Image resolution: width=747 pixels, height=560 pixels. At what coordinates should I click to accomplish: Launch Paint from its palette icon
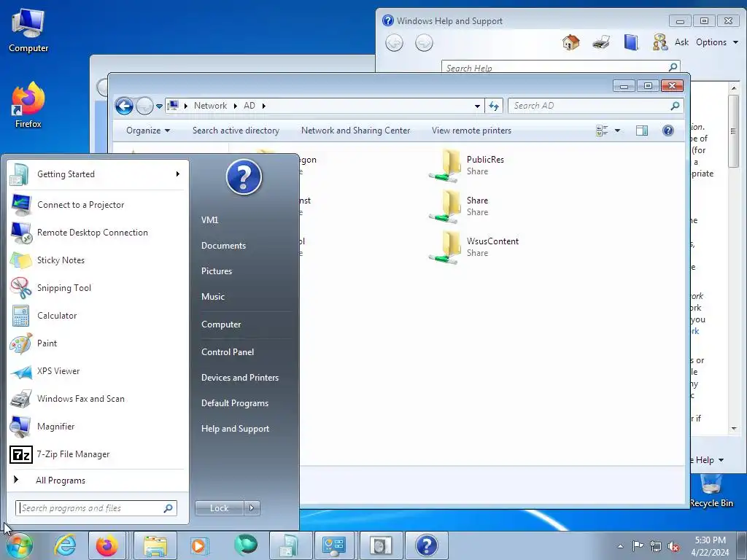[20, 343]
